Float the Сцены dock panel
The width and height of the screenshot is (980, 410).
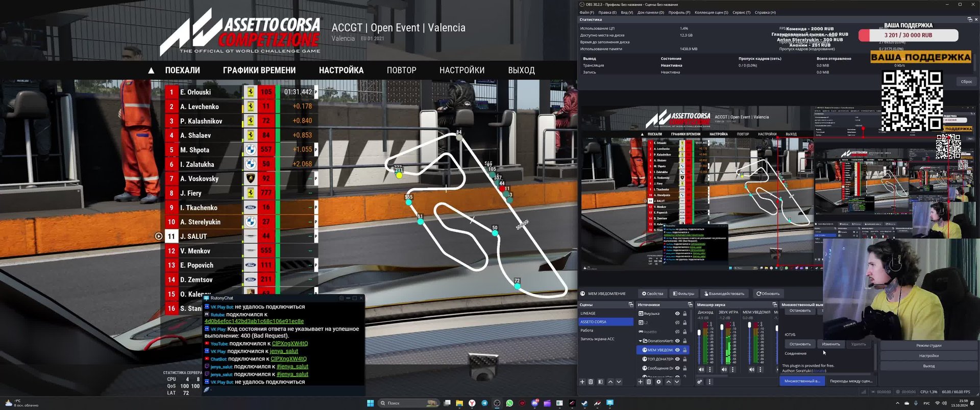click(x=631, y=304)
